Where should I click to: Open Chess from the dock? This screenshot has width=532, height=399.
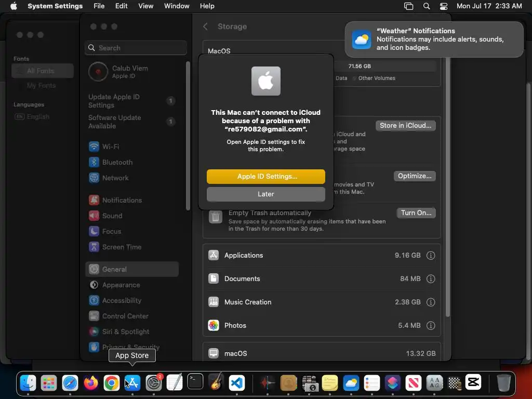click(x=455, y=383)
